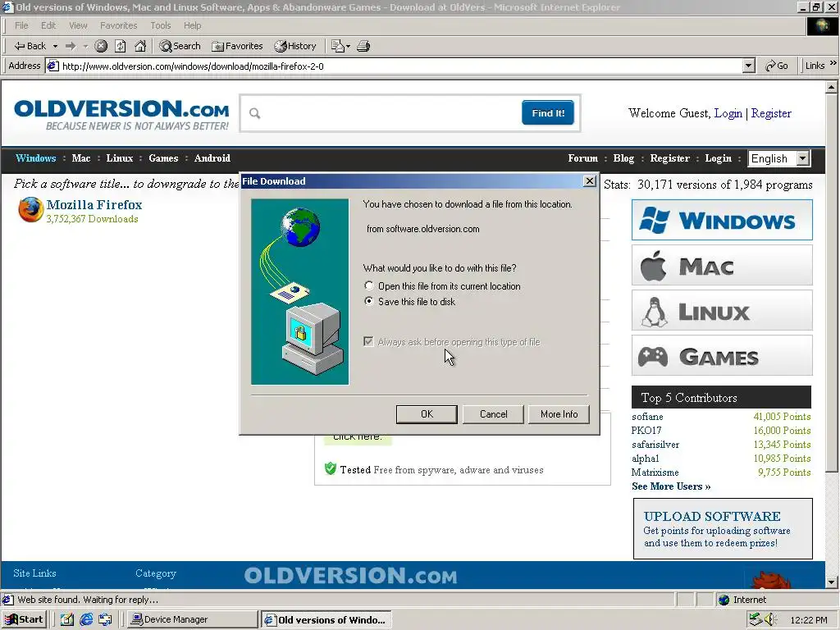Select 'Open this file from its current location'
The height and width of the screenshot is (630, 840).
(x=368, y=286)
